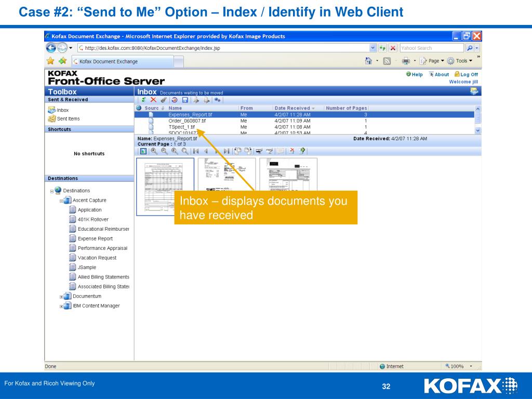Open the Page menu dropdown
The height and width of the screenshot is (399, 532).
point(432,61)
